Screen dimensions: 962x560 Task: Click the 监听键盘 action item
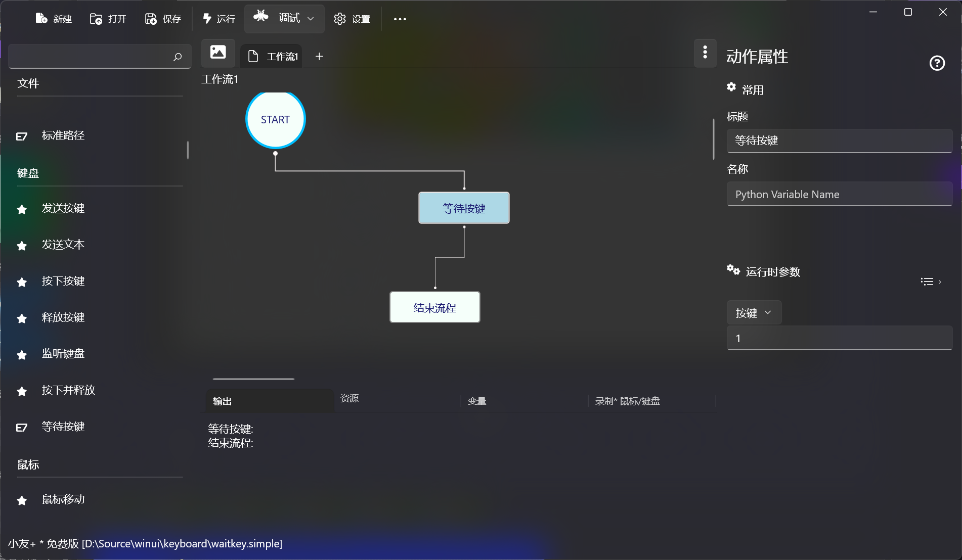(63, 354)
